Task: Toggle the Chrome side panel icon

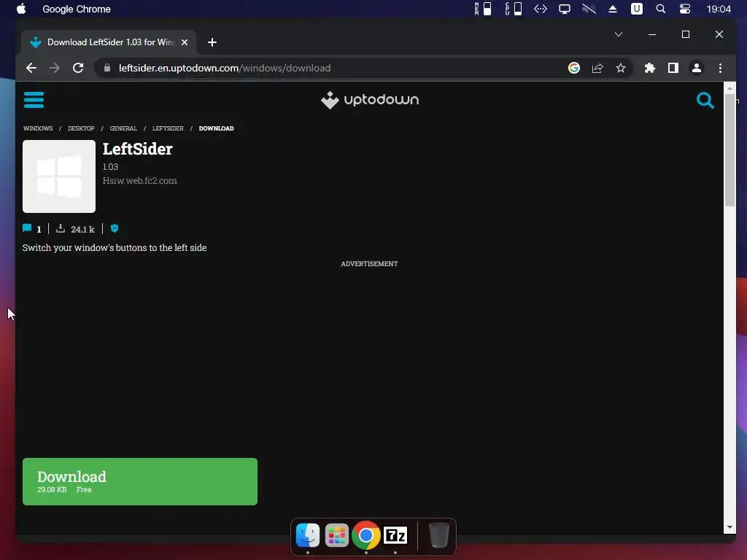Action: tap(673, 68)
